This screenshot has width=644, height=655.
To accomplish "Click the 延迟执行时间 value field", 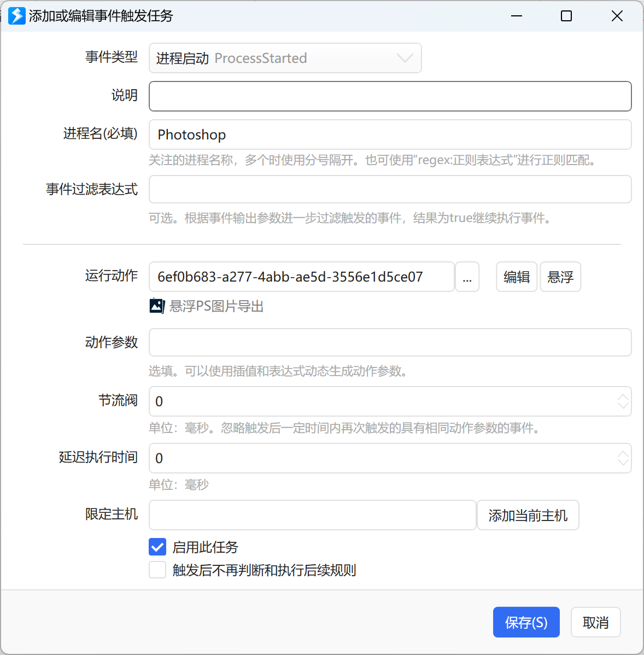I will (x=390, y=458).
